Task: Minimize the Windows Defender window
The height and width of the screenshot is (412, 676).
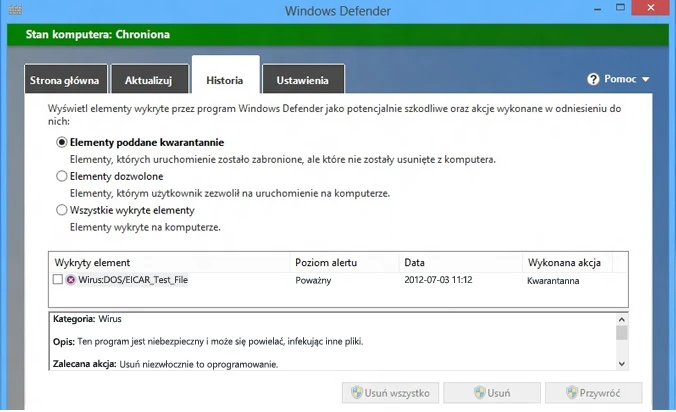Action: 598,9
